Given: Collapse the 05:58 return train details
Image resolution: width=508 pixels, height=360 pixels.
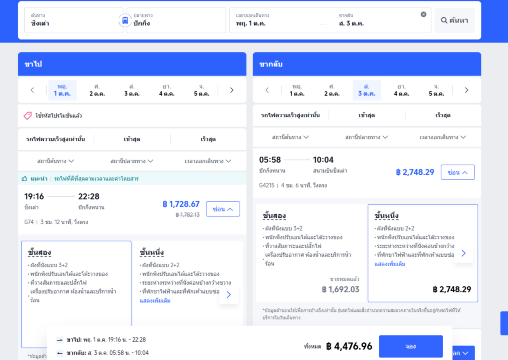Looking at the screenshot, I should tap(458, 172).
